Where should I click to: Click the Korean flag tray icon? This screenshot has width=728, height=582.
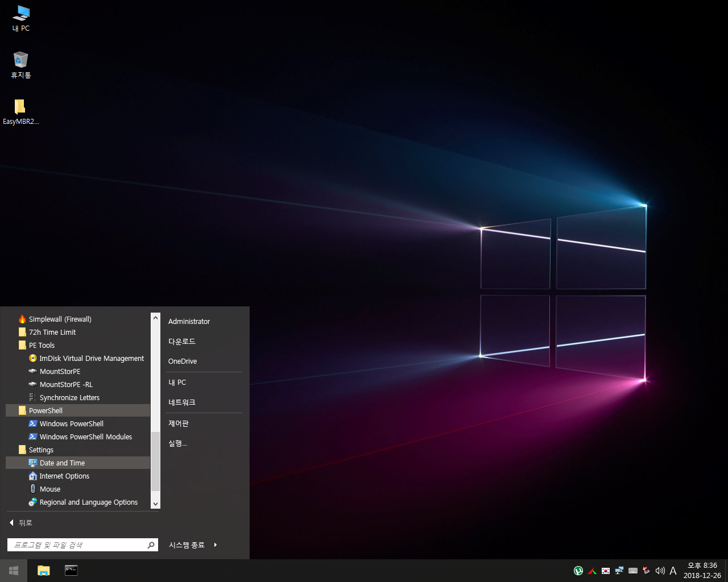[x=606, y=571]
